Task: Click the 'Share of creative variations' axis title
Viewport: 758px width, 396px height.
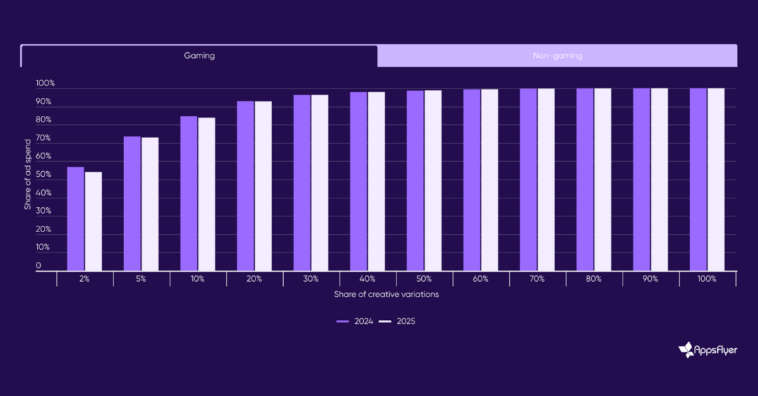Action: 386,294
